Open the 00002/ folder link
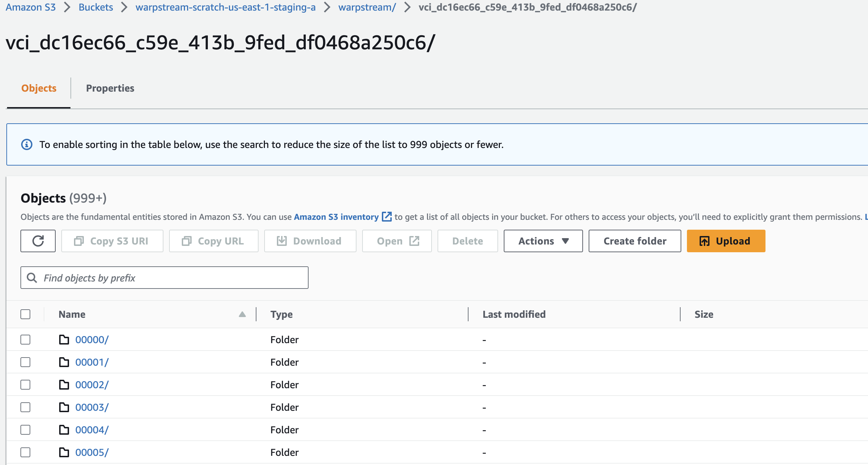 (92, 385)
